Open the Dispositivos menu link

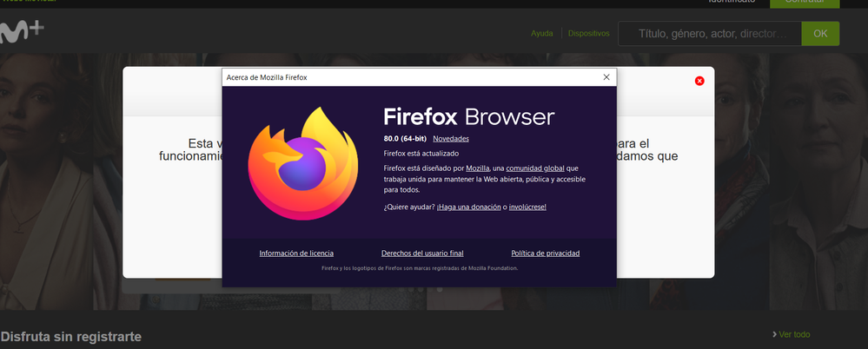[588, 34]
